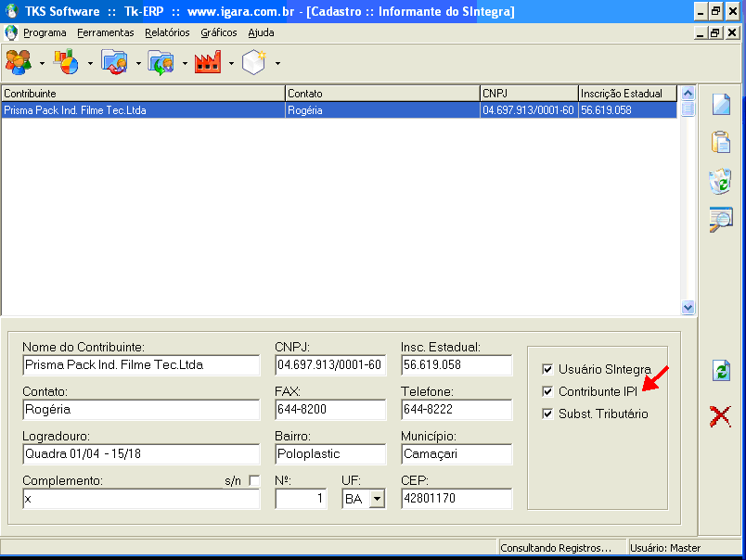Click the folder import icon on toolbar
The image size is (746, 560).
[115, 62]
